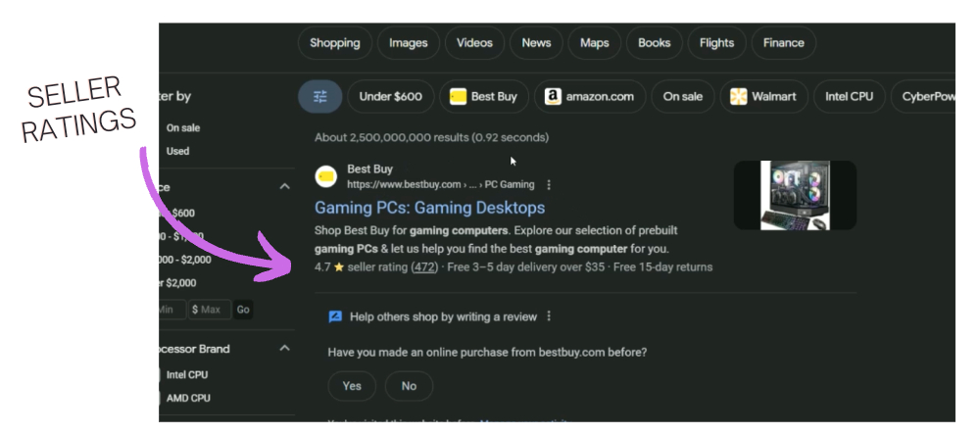Open the search filter tools icon

320,97
